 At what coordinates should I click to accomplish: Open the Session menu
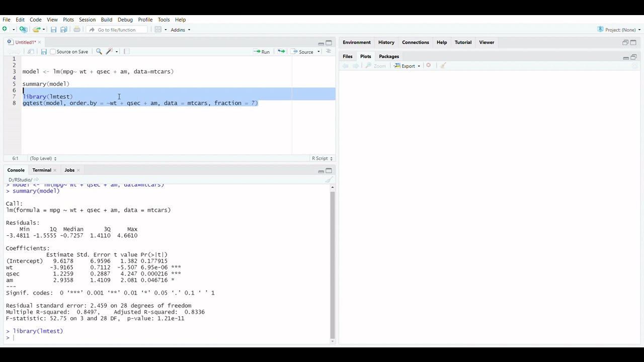pos(87,20)
